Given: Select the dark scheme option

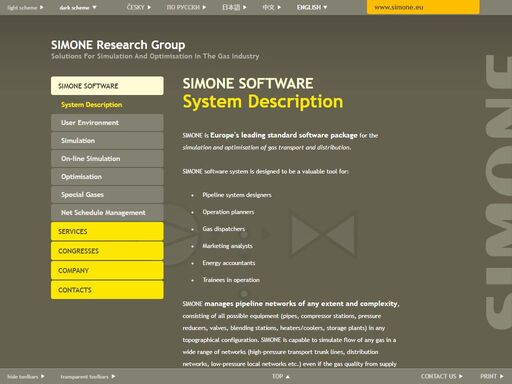Looking at the screenshot, I should (78, 7).
